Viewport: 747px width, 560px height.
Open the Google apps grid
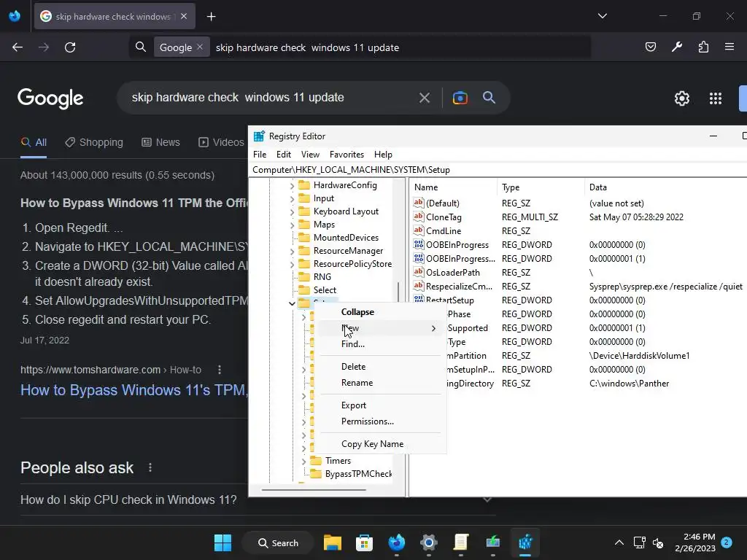[x=716, y=98]
